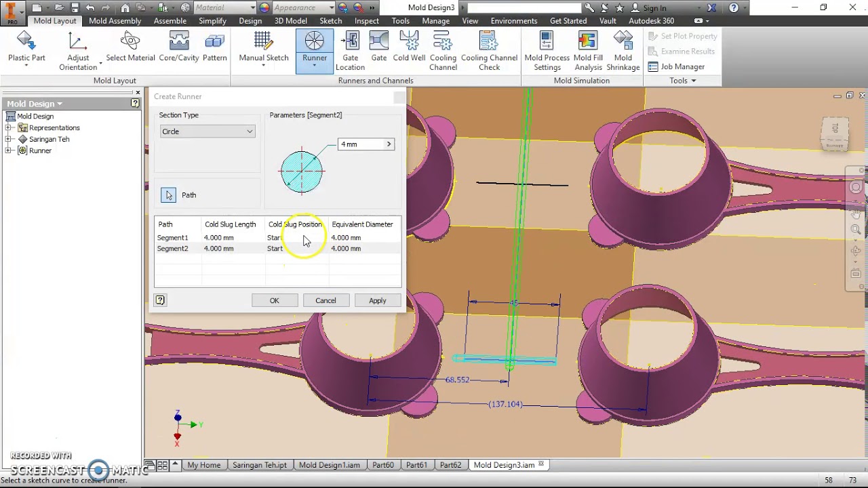868x488 pixels.
Task: Click Sign In link
Action: [654, 7]
